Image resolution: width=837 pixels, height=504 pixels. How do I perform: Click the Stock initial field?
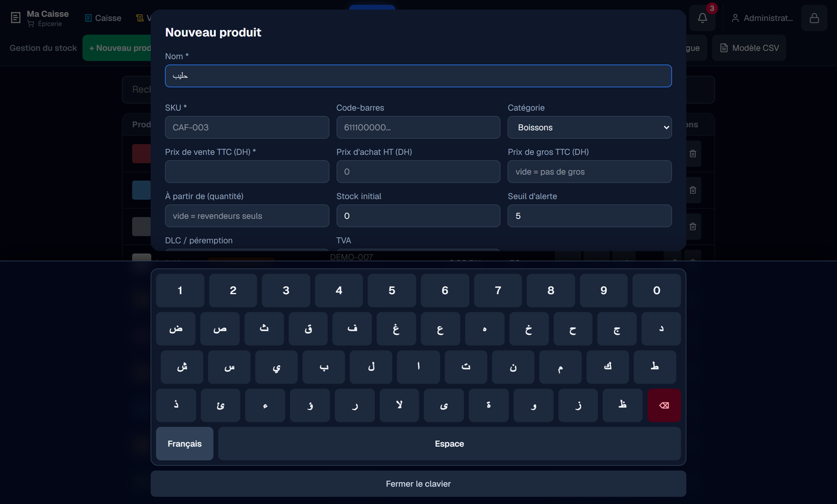tap(418, 216)
